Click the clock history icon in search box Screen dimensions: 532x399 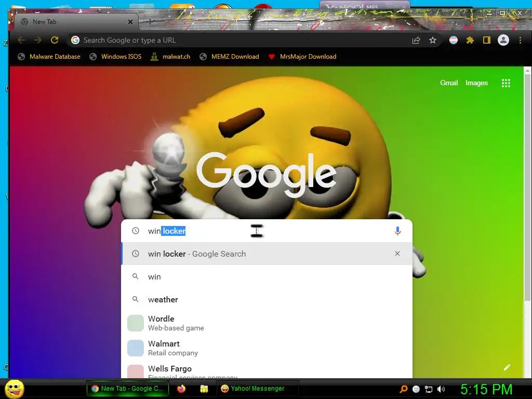pos(136,231)
